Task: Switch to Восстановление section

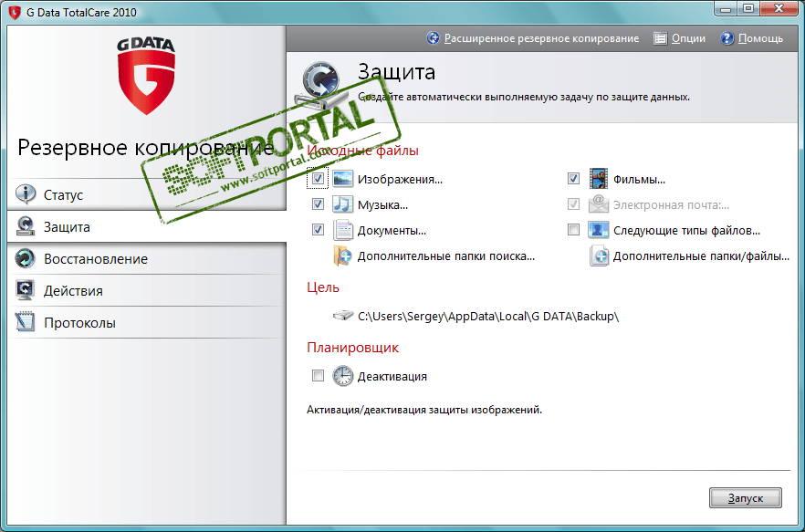Action: coord(147,258)
